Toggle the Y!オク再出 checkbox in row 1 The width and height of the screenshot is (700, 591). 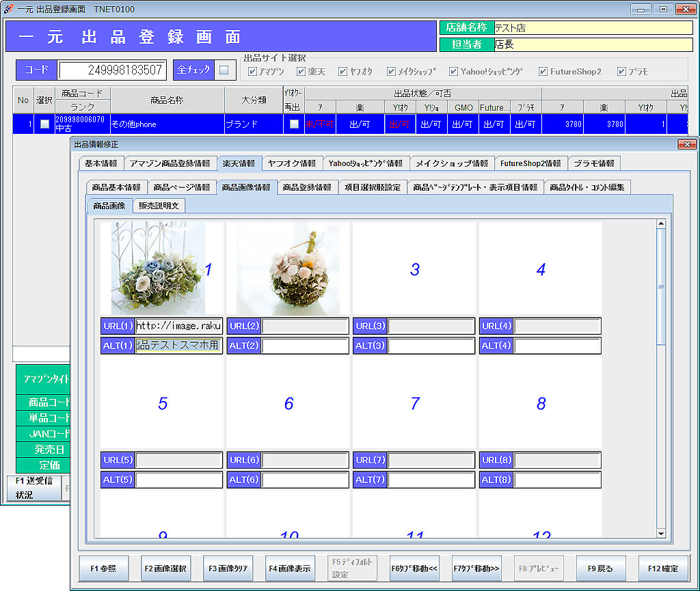[294, 124]
